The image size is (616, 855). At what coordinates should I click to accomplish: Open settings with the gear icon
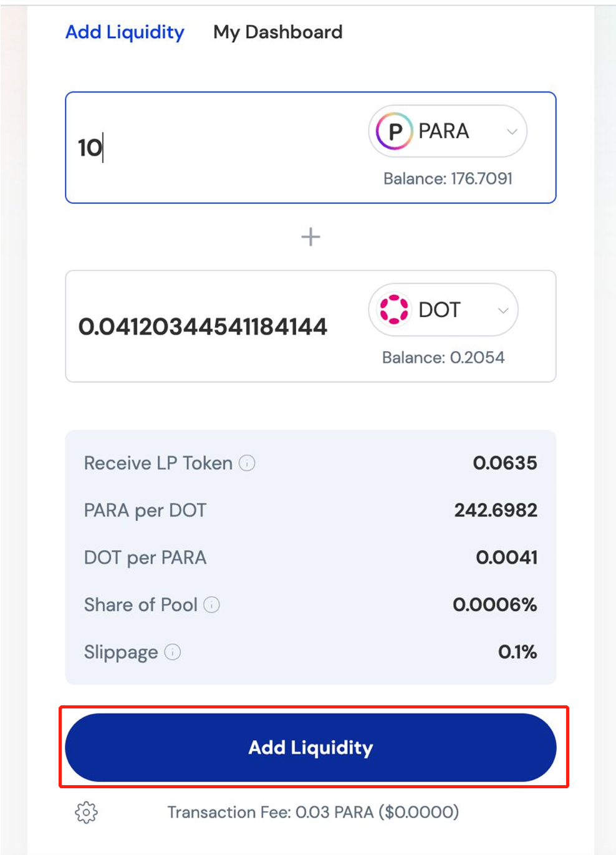pos(87,812)
